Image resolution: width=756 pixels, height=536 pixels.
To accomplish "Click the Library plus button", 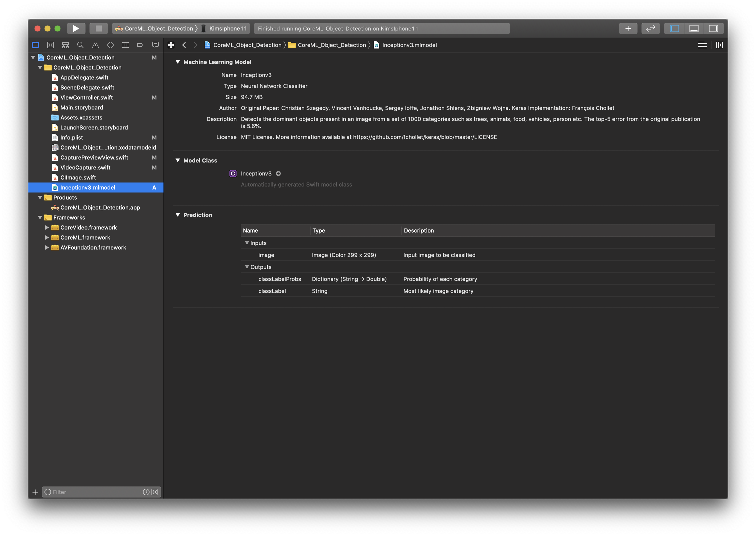I will point(628,28).
